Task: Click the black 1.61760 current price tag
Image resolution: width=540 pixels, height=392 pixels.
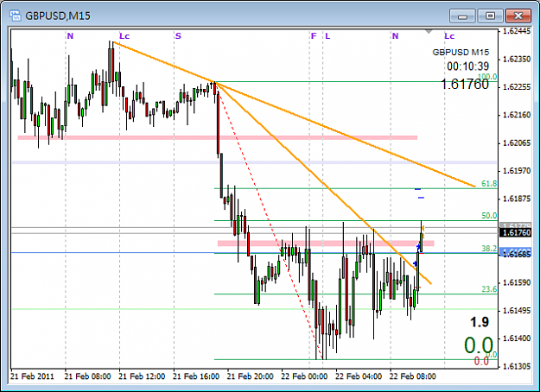Action: tap(516, 233)
